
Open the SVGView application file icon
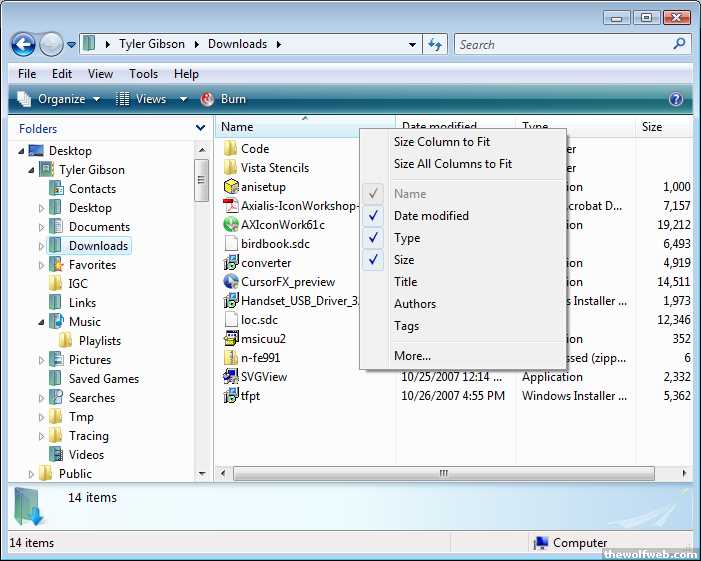(x=230, y=377)
